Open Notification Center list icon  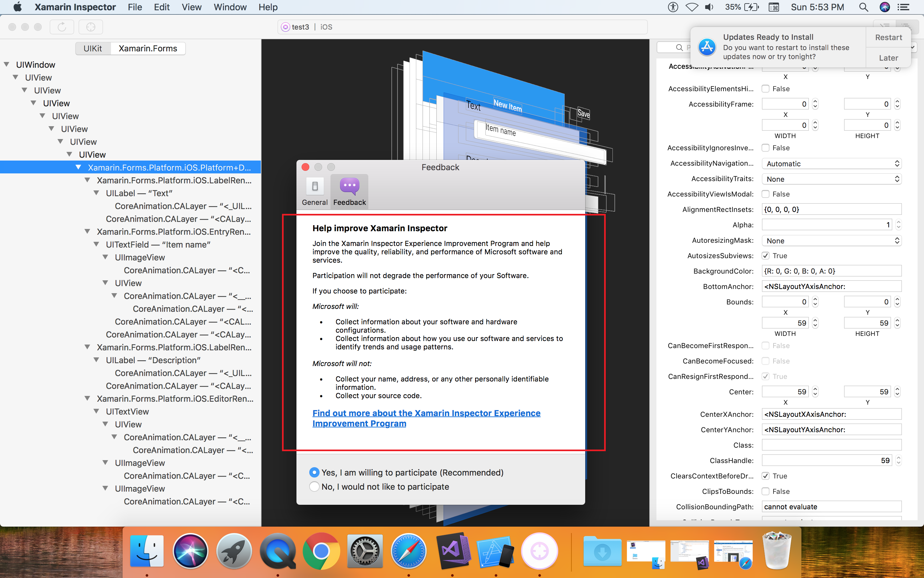[903, 7]
